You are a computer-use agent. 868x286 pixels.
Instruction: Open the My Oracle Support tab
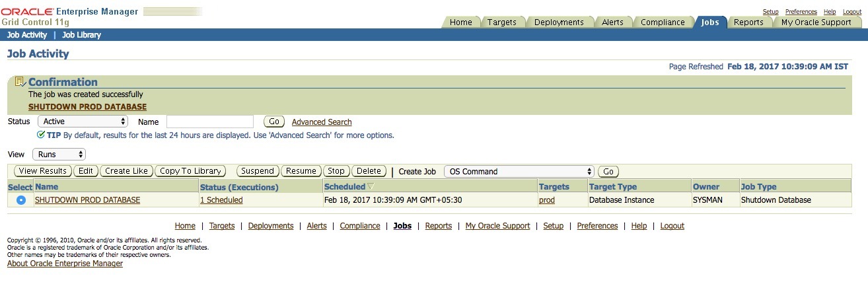tap(816, 22)
